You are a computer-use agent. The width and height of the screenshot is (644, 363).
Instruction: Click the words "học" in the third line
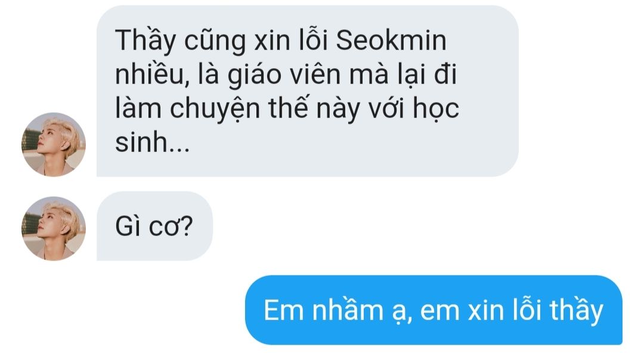pyautogui.click(x=436, y=109)
